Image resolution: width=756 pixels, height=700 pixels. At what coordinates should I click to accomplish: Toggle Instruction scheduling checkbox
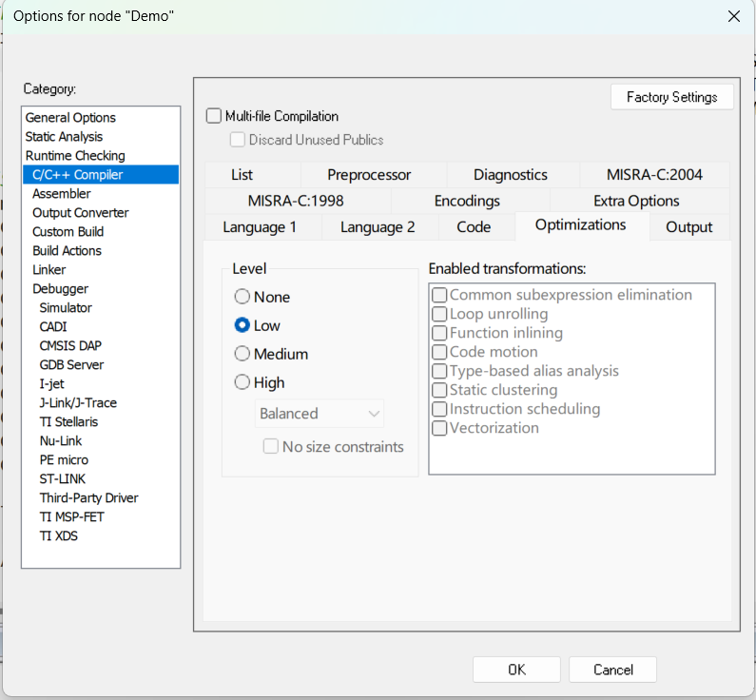(439, 409)
